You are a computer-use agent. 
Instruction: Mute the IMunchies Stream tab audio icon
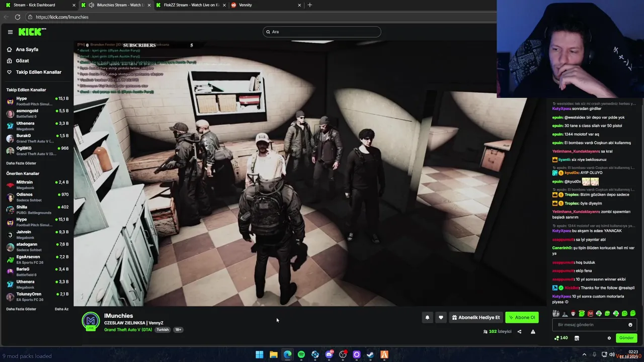pos(91,5)
